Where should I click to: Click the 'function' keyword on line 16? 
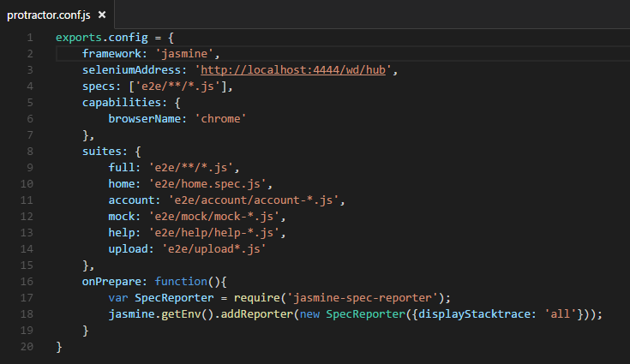click(181, 281)
